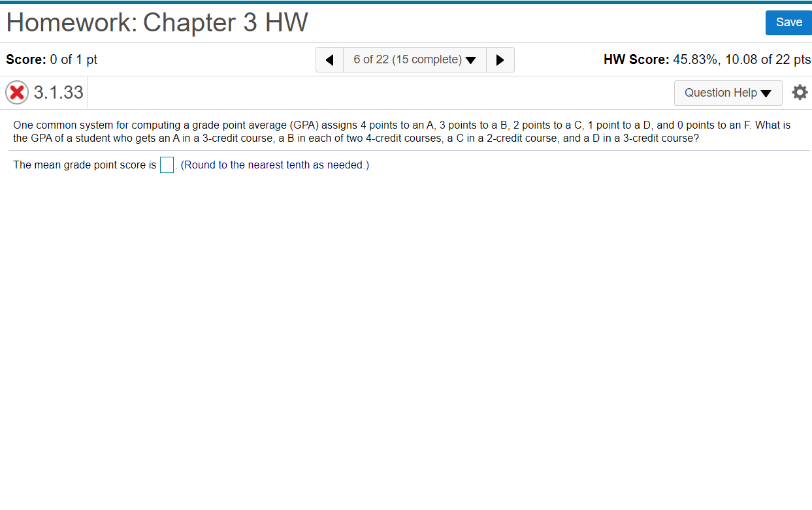
Task: Click the bold 'Score:' label
Action: (x=26, y=59)
